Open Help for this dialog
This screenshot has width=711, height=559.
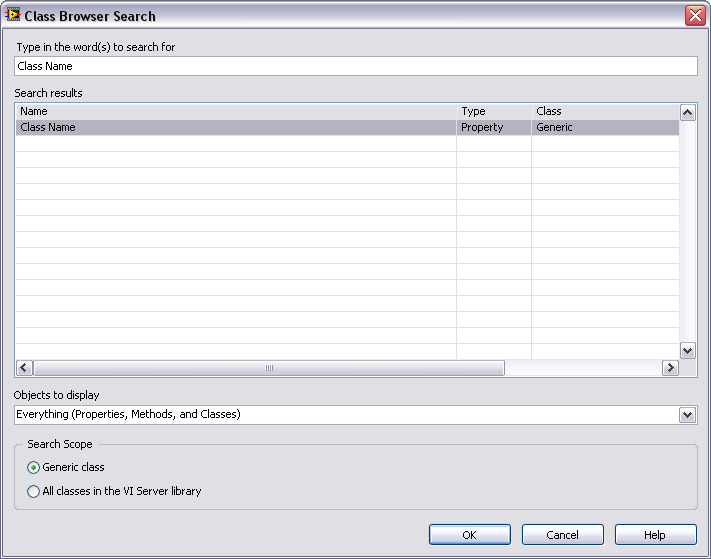tap(655, 535)
